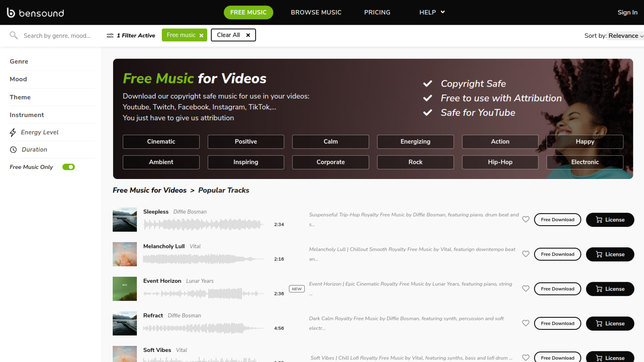Image resolution: width=644 pixels, height=362 pixels.
Task: Click heart icon for Event Horizon
Action: pyautogui.click(x=526, y=289)
